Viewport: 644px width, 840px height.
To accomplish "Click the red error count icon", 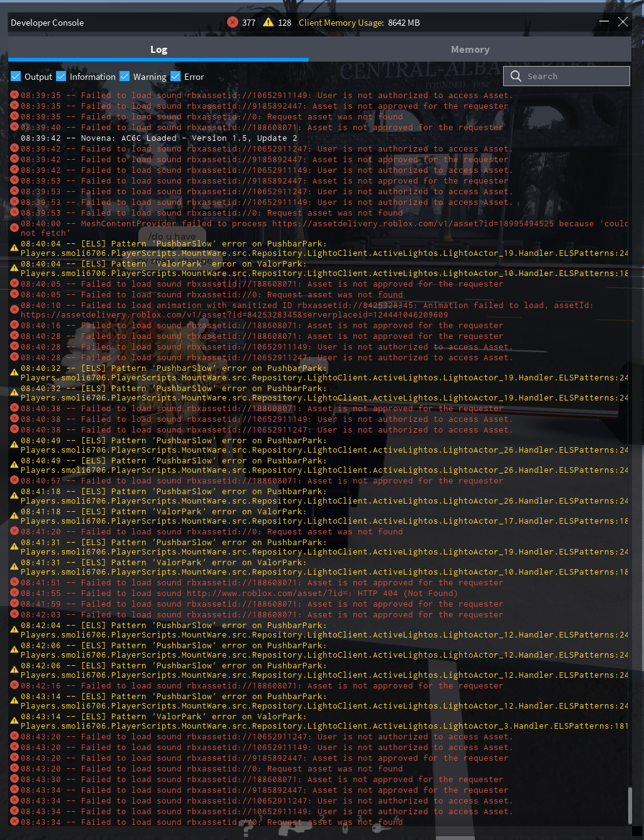I will [x=233, y=22].
